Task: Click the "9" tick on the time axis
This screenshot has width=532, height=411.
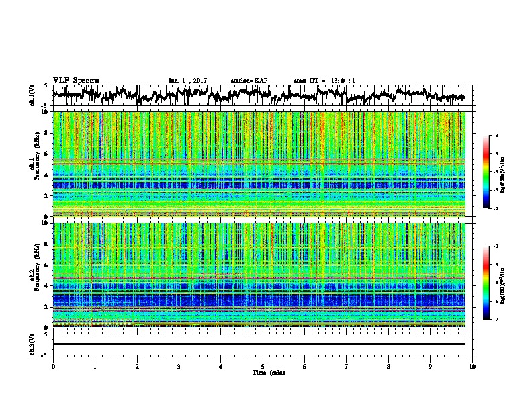Action: pos(430,366)
